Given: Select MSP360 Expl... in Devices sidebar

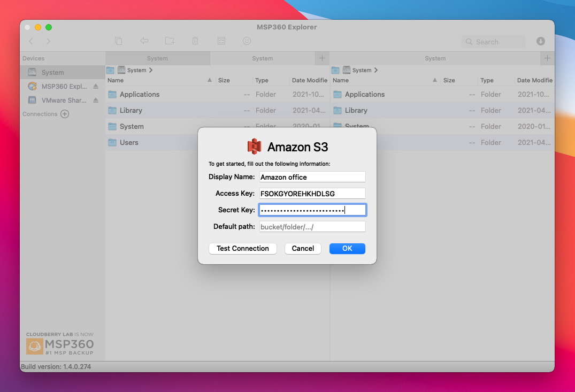Looking at the screenshot, I should (63, 86).
